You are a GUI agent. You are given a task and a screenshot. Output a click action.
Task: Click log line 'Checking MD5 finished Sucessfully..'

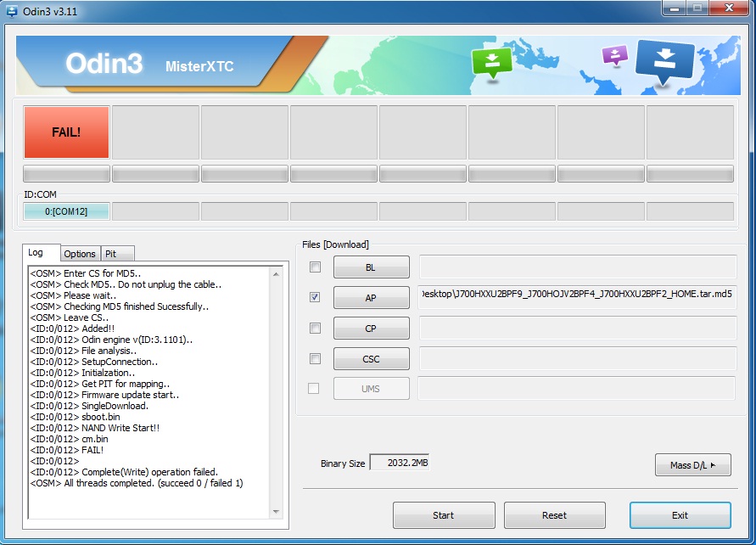pyautogui.click(x=120, y=306)
